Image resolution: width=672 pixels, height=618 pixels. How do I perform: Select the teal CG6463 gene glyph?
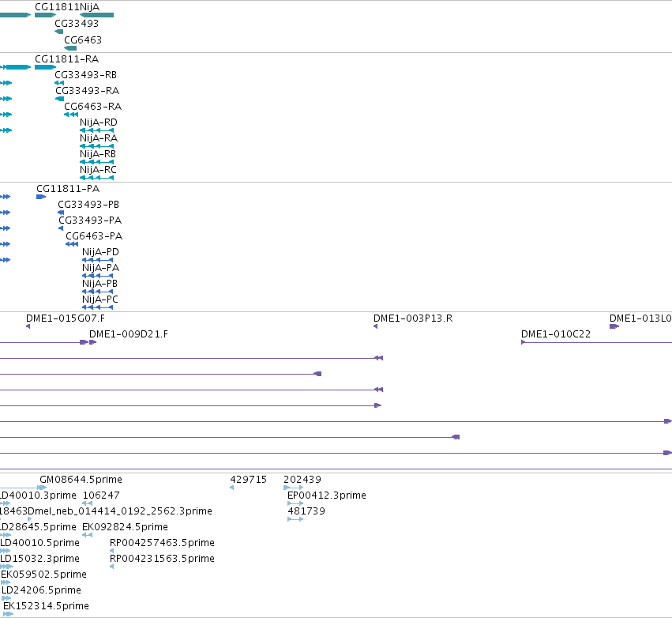70,48
